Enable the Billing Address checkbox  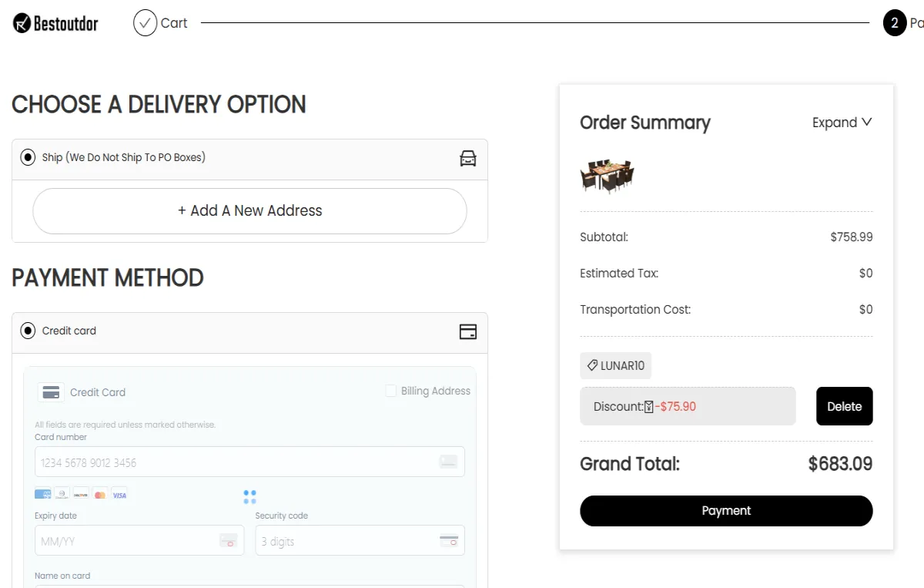[390, 391]
